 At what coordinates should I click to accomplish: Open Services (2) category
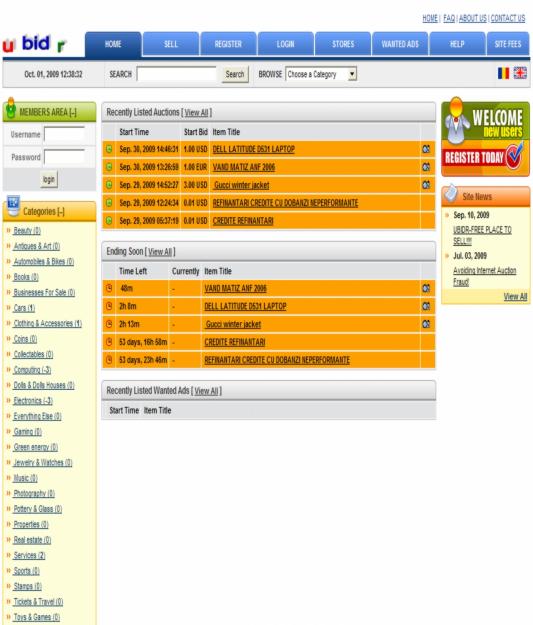(x=29, y=556)
